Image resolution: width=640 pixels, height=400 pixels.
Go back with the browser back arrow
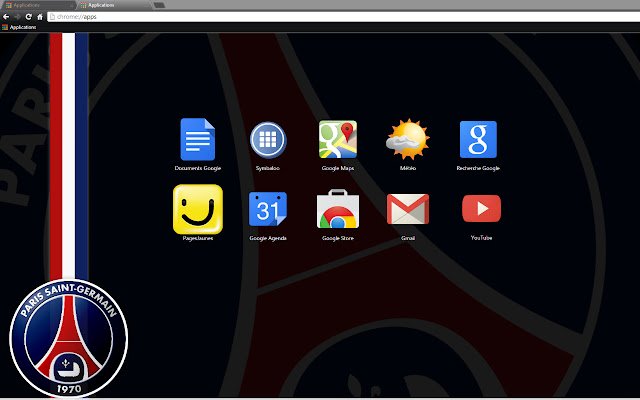pos(6,17)
